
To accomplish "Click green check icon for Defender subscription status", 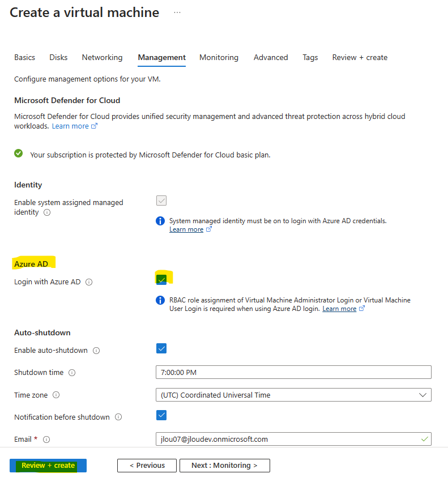I will 19,153.
